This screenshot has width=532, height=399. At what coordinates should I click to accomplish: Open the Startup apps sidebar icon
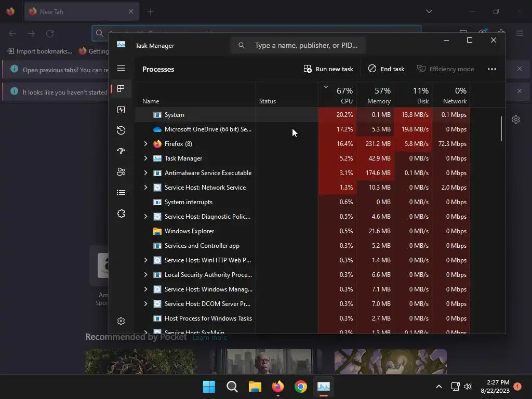[121, 151]
